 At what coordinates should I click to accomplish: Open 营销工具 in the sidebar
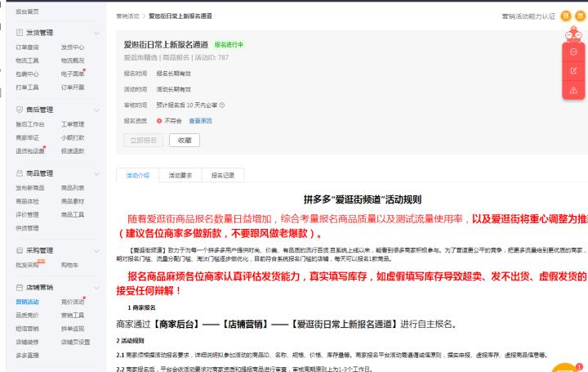(73, 316)
